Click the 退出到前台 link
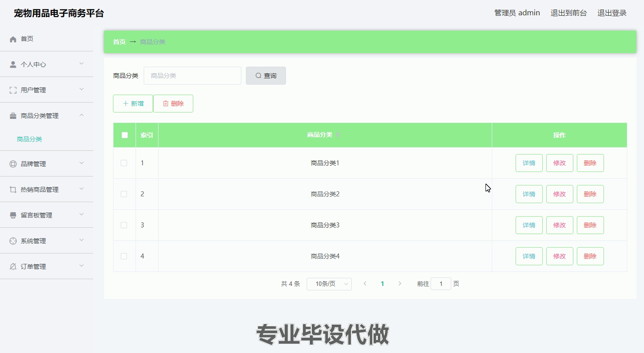The image size is (644, 353). (x=569, y=13)
